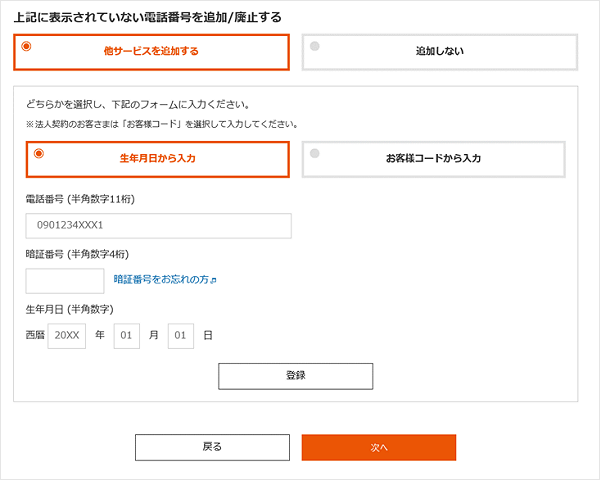Click the external-link icon after 暗証番号をお忘れの方
600x480 pixels.
[214, 280]
